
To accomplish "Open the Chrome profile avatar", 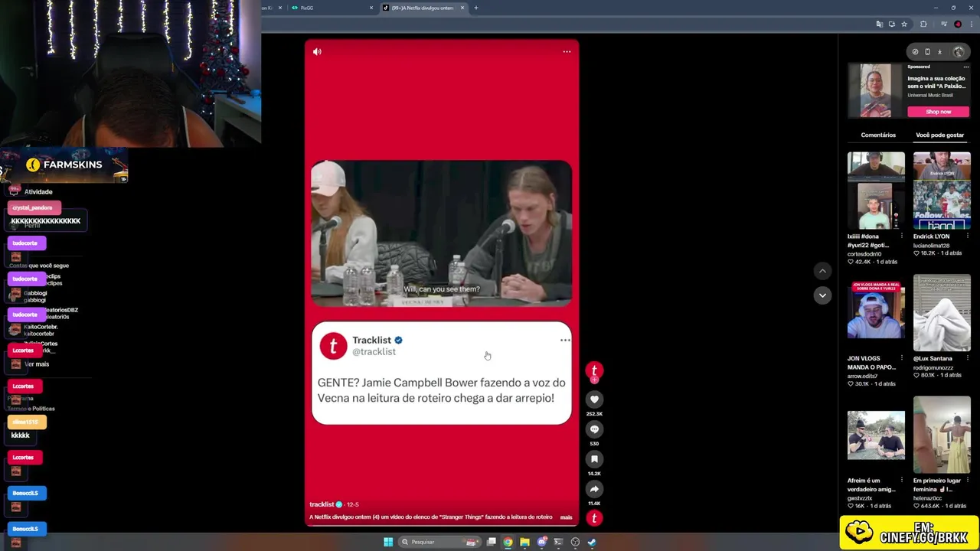I will (x=958, y=24).
